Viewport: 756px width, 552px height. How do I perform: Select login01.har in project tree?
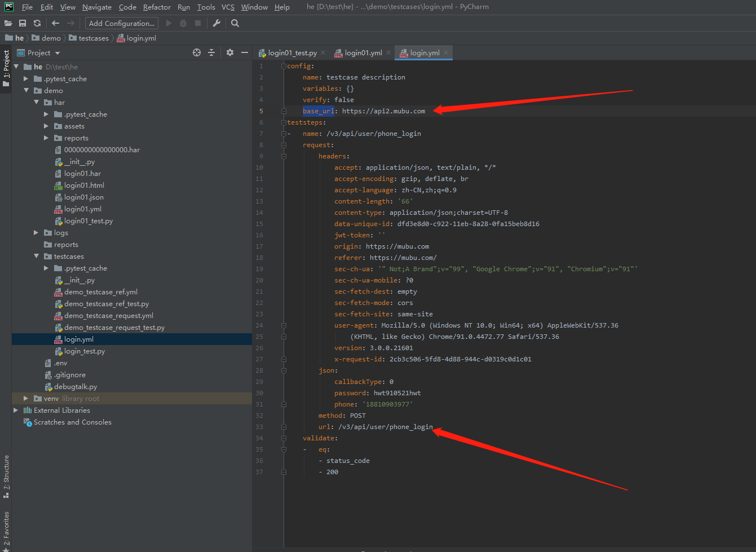pos(82,173)
